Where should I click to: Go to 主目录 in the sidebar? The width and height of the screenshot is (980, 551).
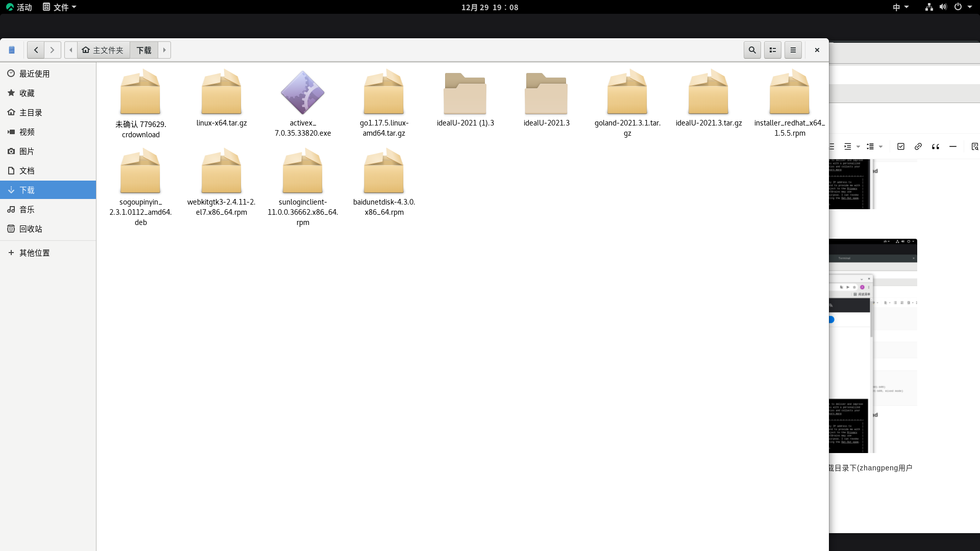(48, 112)
